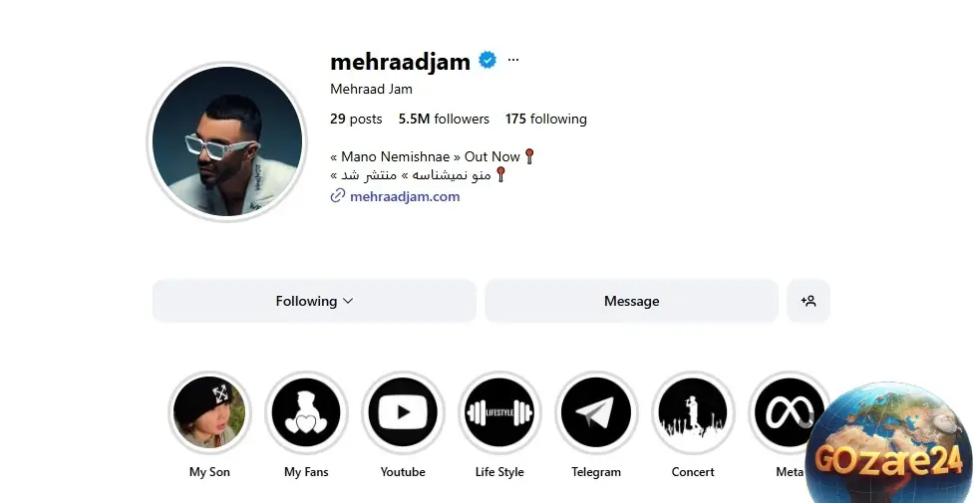Click the add-person suggestions icon button
The image size is (980, 503).
pyautogui.click(x=809, y=301)
